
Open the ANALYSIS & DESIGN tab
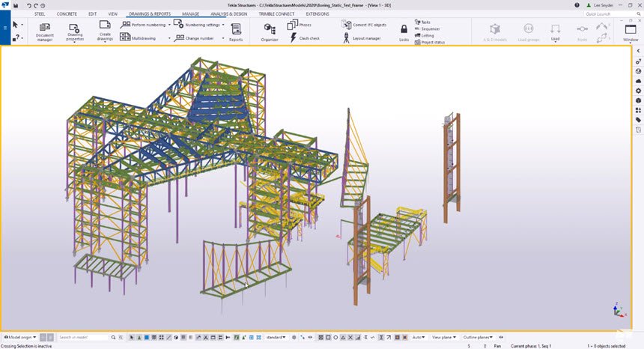pyautogui.click(x=228, y=14)
